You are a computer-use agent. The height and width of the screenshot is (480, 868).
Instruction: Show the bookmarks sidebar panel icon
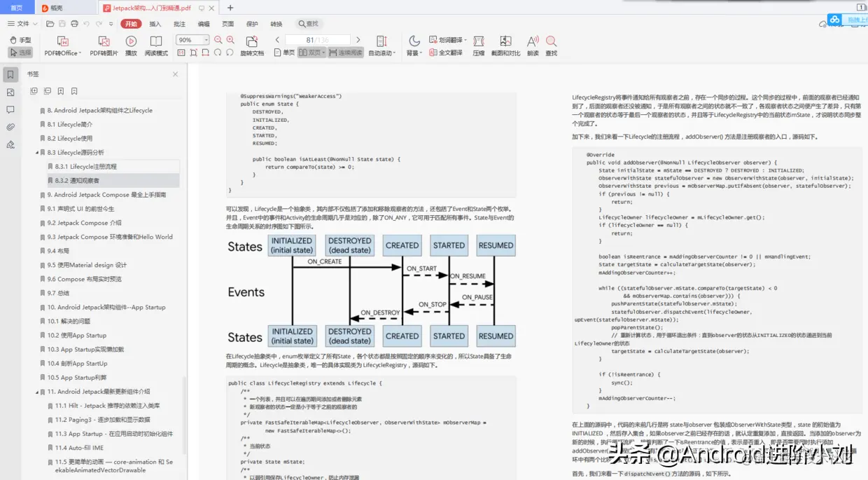[10, 74]
